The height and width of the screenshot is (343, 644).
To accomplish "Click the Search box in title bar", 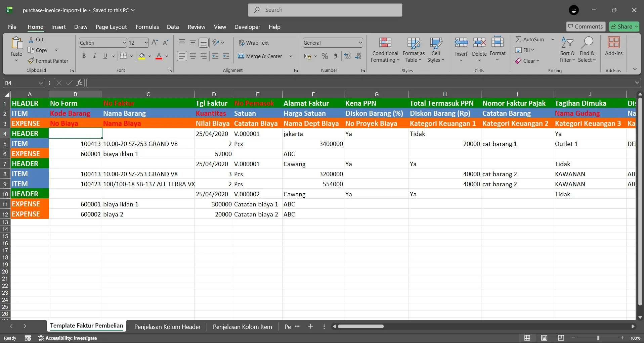I will pos(325,10).
